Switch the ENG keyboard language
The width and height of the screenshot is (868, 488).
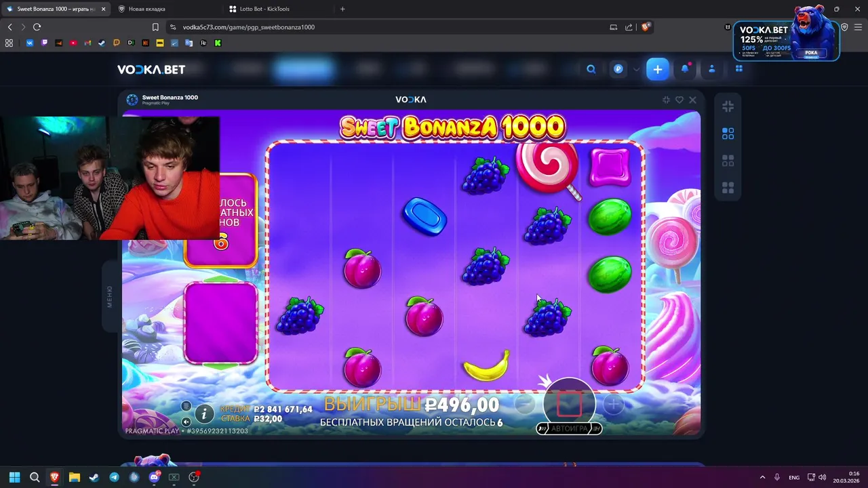(794, 477)
